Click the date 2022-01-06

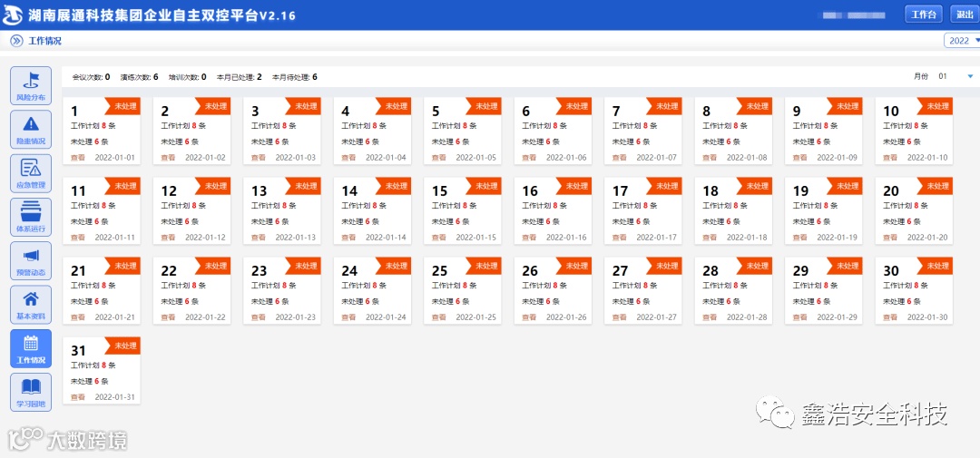[566, 158]
